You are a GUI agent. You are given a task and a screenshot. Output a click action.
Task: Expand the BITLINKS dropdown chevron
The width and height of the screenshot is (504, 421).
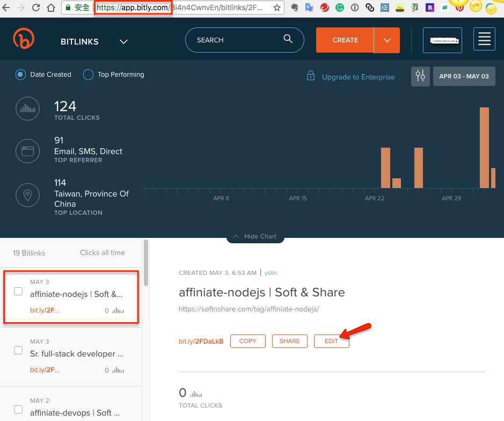pyautogui.click(x=123, y=41)
